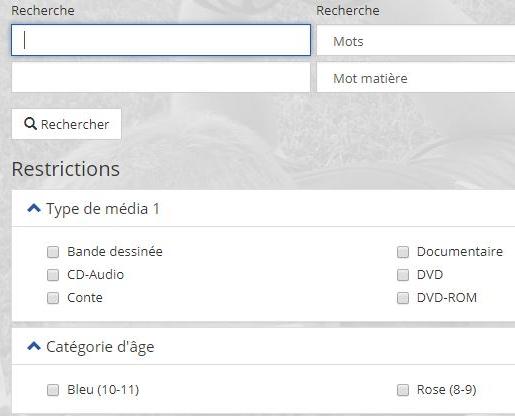Viewport: 515px width, 416px height.
Task: Collapse the Type de média 1 chevron
Action: click(x=34, y=209)
